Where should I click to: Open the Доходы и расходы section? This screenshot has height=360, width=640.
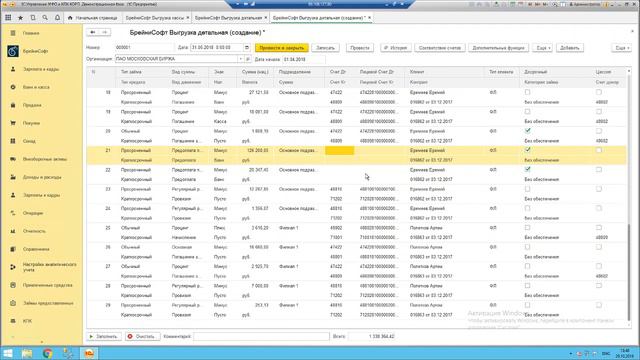coord(41,177)
